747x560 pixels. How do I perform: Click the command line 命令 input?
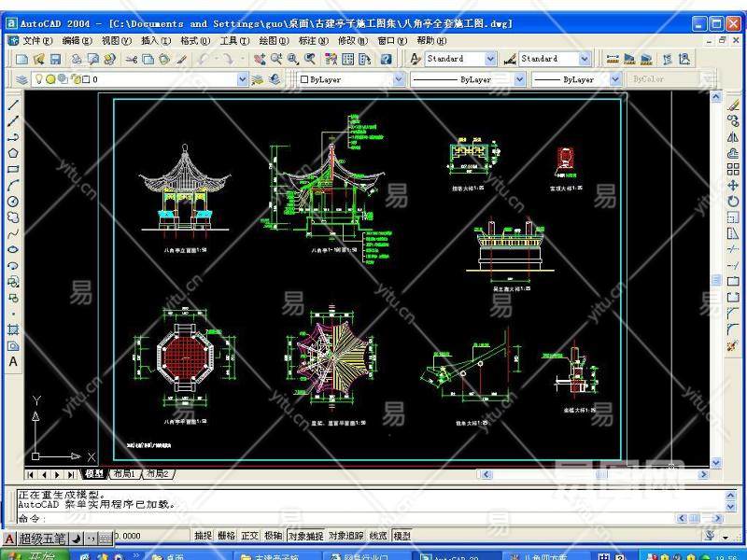coord(343,519)
